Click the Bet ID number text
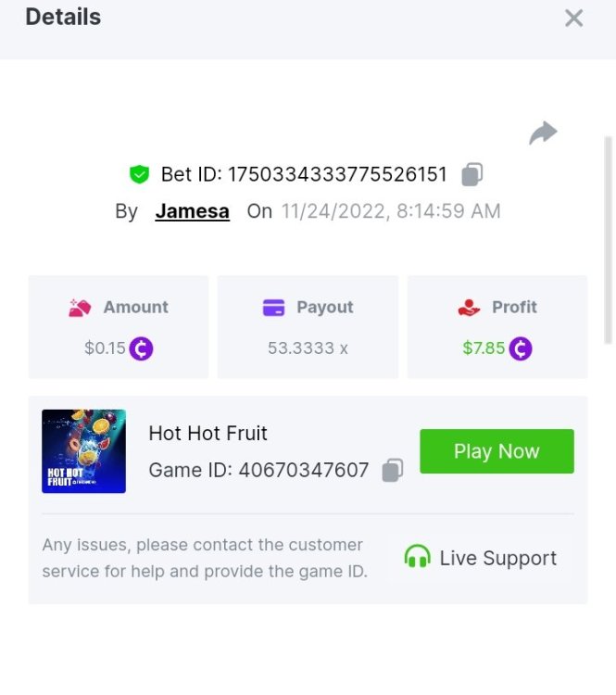Image resolution: width=616 pixels, height=695 pixels. [x=337, y=174]
